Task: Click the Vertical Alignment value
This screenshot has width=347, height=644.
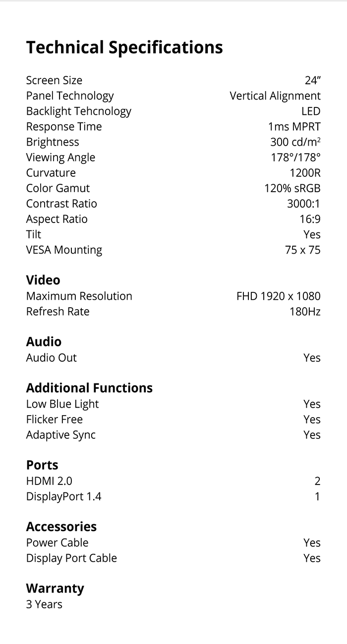Action: [x=275, y=96]
